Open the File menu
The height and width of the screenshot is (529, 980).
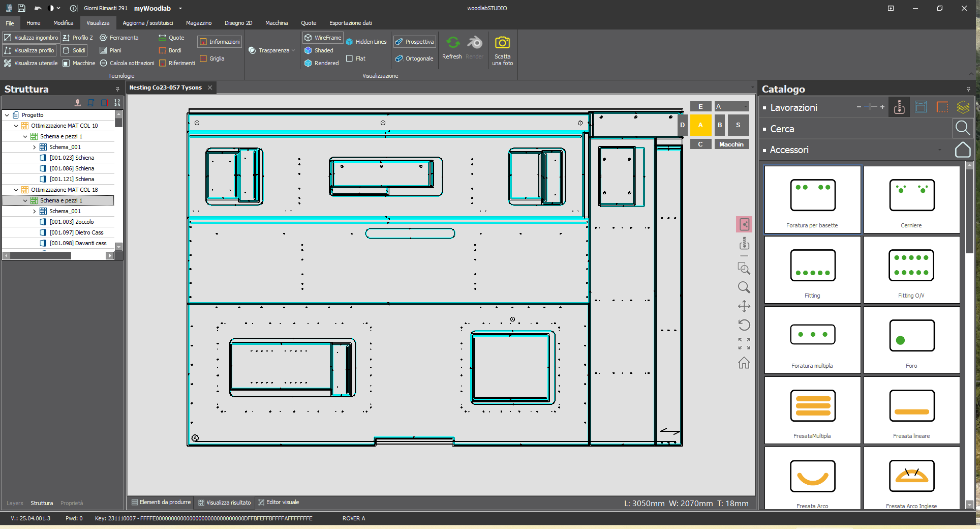tap(9, 23)
